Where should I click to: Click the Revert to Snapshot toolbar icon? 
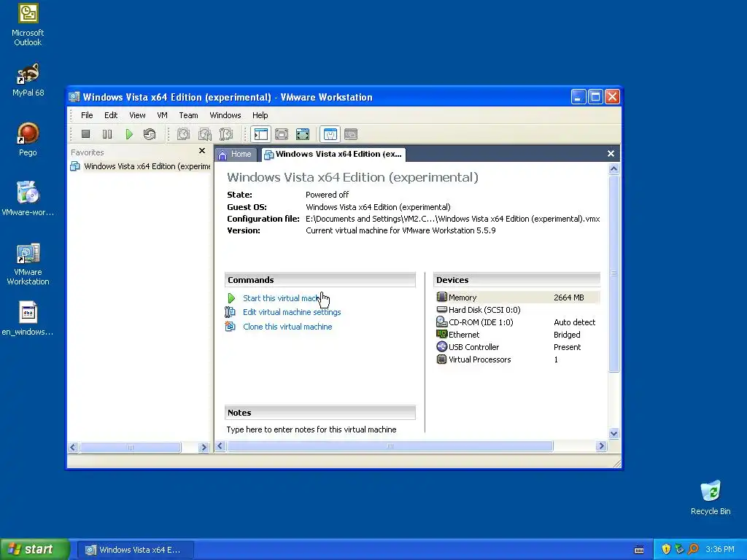click(205, 134)
